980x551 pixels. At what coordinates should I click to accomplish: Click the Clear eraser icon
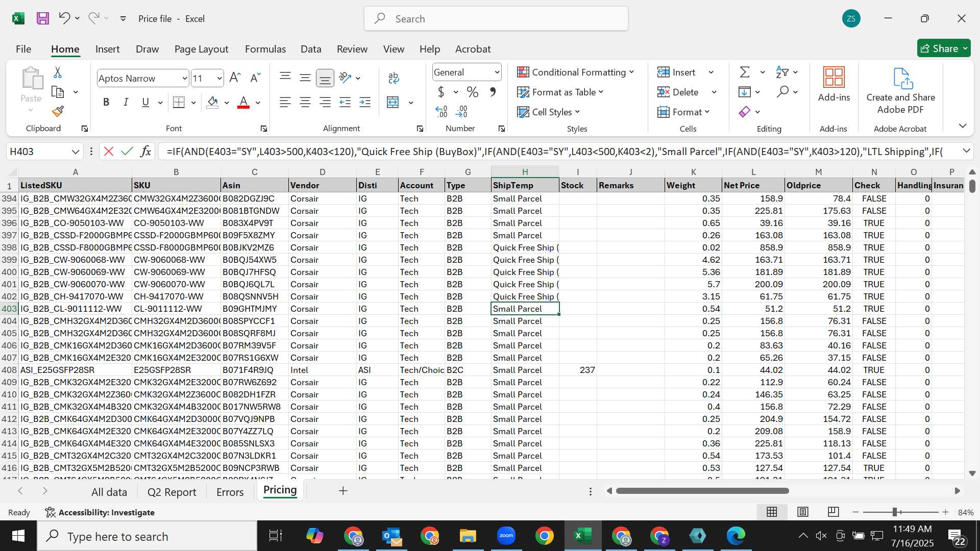(x=745, y=111)
